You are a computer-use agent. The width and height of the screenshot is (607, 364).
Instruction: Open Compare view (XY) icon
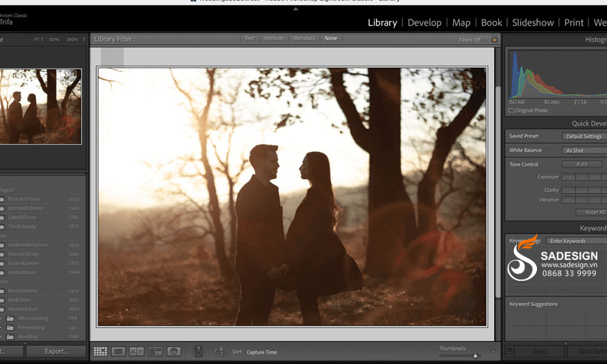tap(137, 352)
